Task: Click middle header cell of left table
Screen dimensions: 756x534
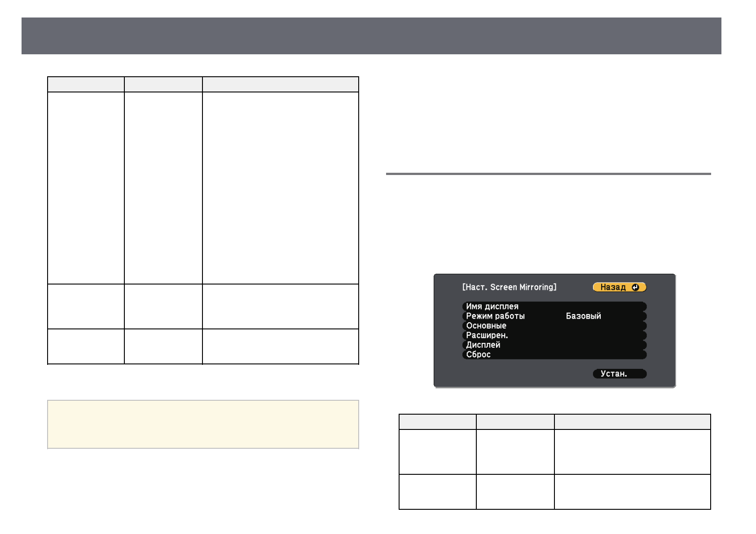Action: click(163, 84)
